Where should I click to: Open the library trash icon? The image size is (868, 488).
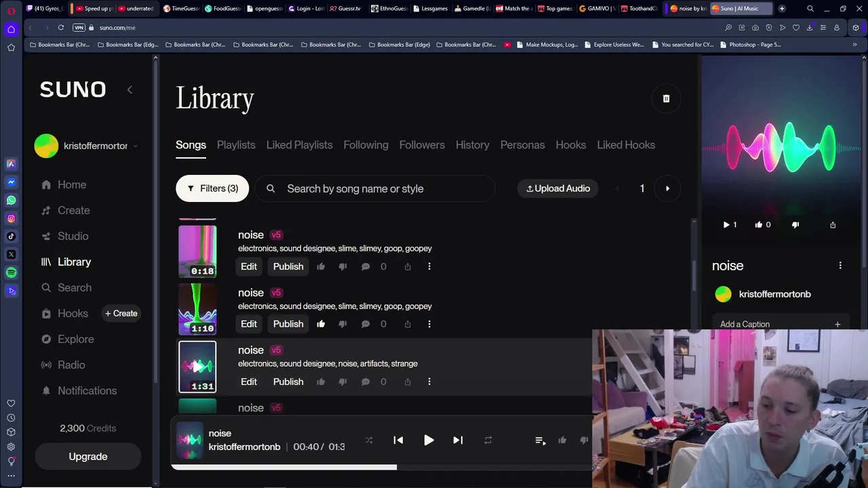coord(666,98)
